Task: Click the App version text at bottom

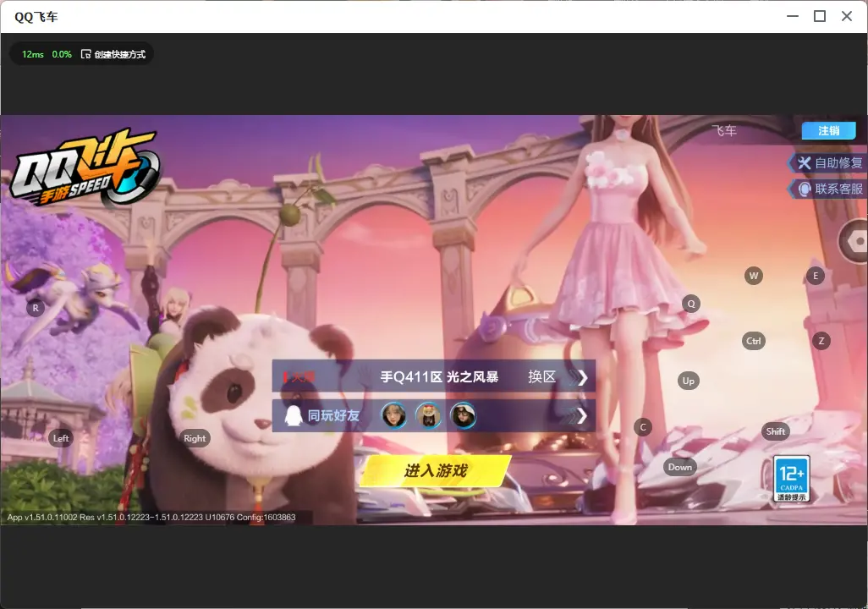Action: [x=151, y=517]
